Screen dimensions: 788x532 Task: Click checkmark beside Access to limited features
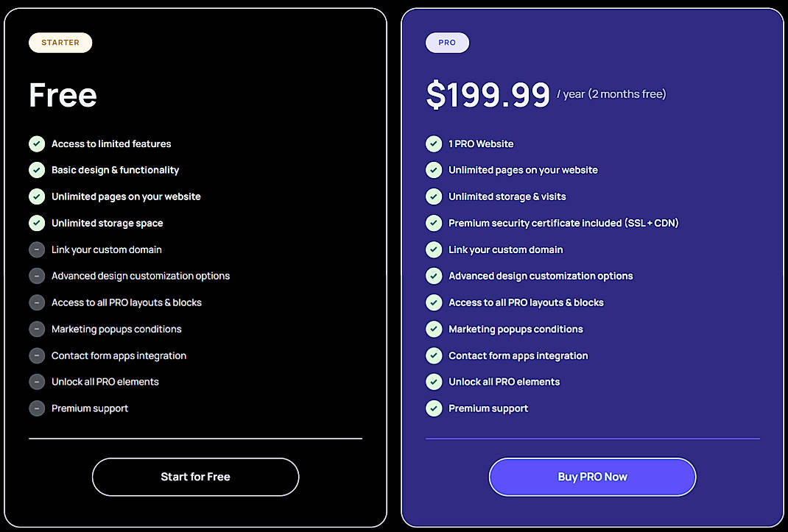click(37, 143)
